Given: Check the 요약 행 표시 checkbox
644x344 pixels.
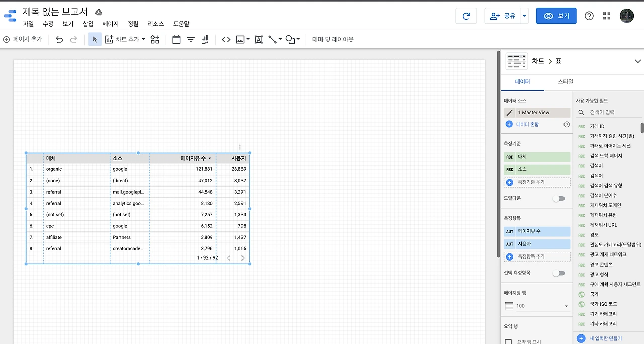Looking at the screenshot, I should 508,342.
